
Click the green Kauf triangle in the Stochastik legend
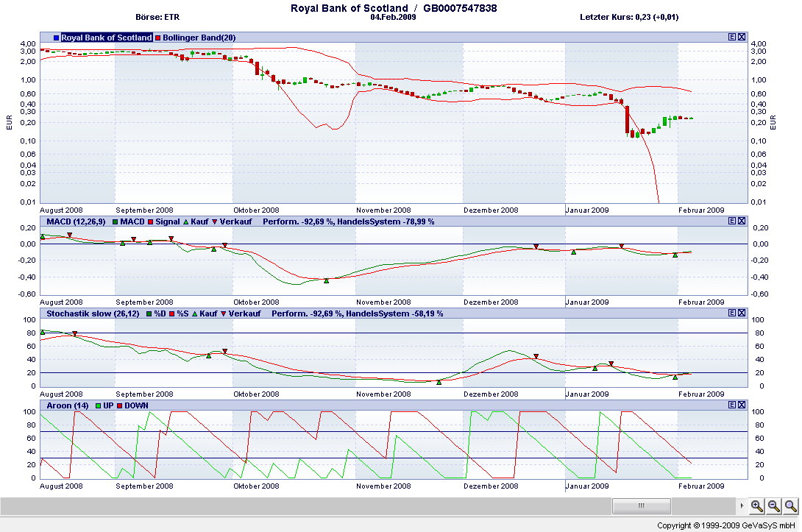coord(194,314)
